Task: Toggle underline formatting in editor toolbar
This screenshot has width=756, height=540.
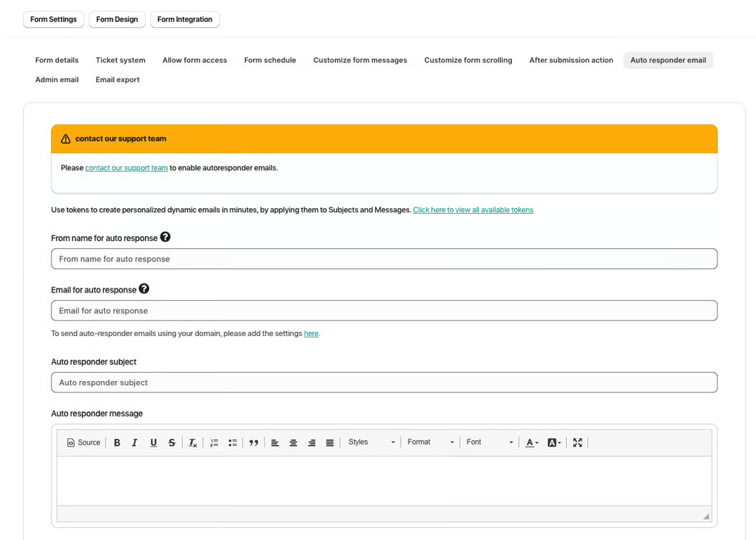Action: (x=153, y=442)
